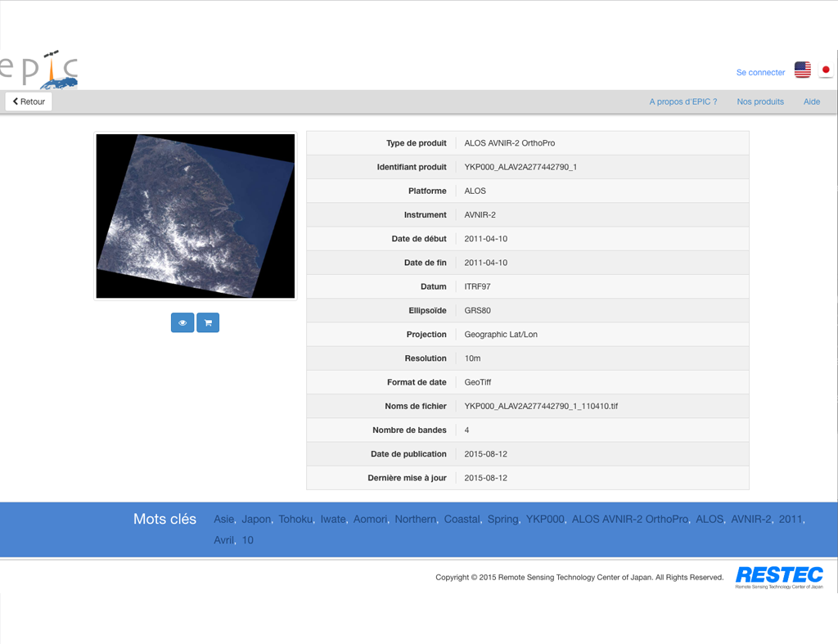Click the Identifiant produit label

tap(412, 167)
